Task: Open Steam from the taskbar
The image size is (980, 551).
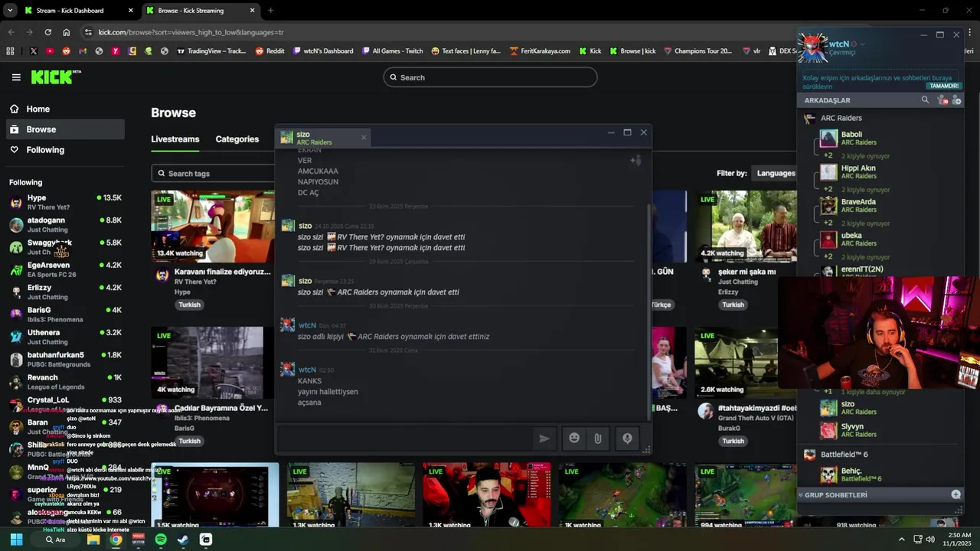Action: [183, 540]
